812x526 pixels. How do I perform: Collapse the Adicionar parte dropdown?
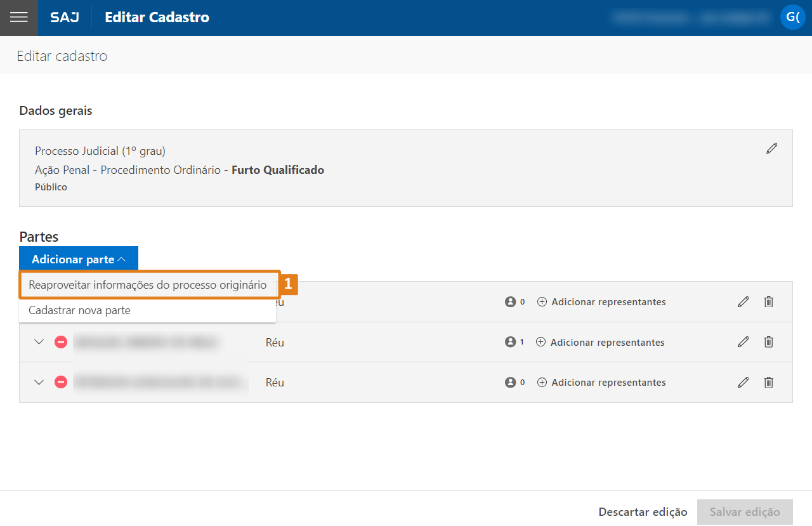79,259
